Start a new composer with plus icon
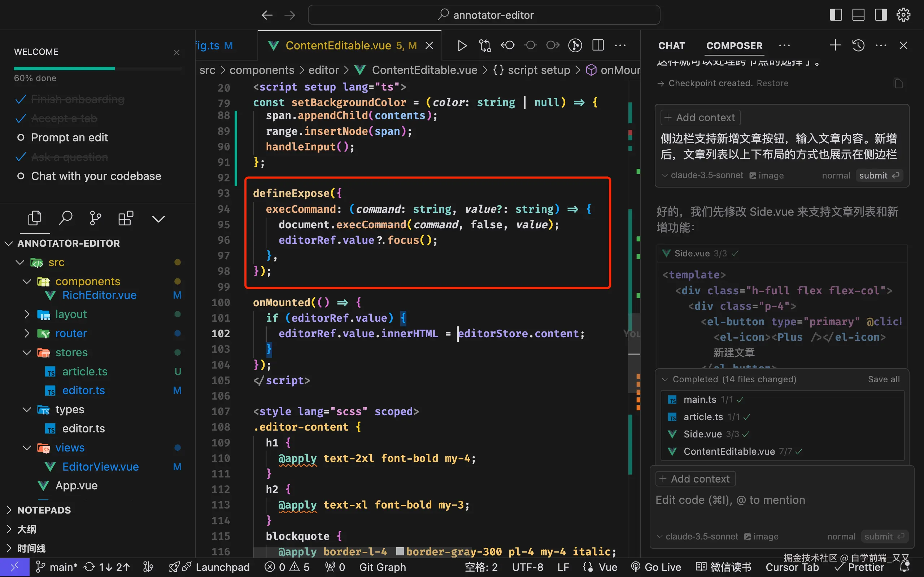Screen dimensions: 924x577 coord(835,46)
